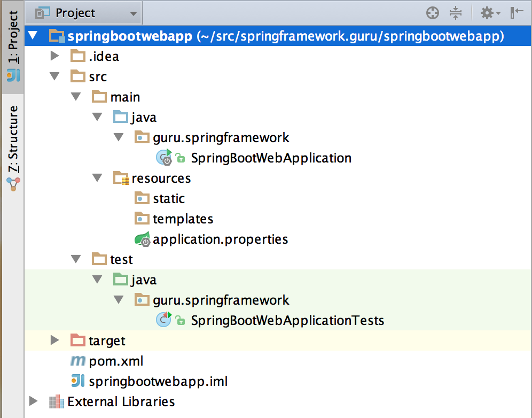Click the package icon of main guru.springframework
Image resolution: width=532 pixels, height=418 pixels.
coord(142,137)
